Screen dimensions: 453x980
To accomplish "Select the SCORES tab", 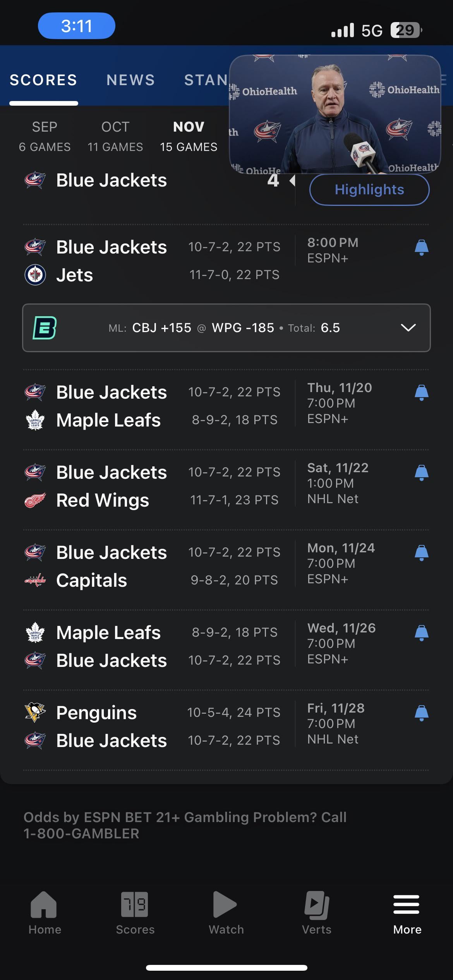I will tap(43, 80).
